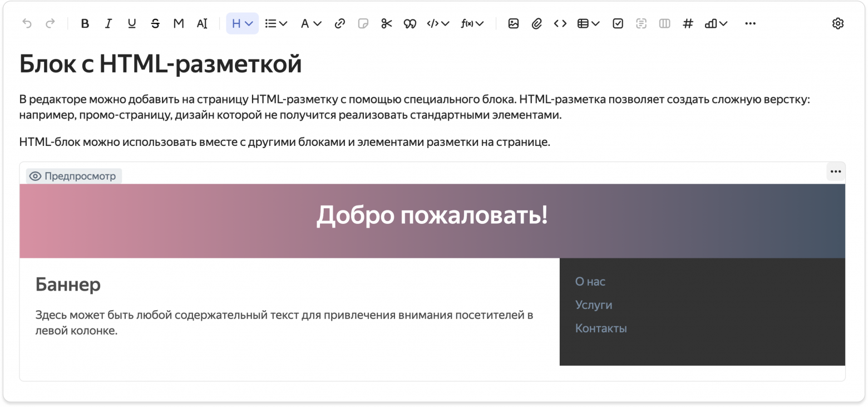Open the Контакты link in the banner

tap(601, 328)
